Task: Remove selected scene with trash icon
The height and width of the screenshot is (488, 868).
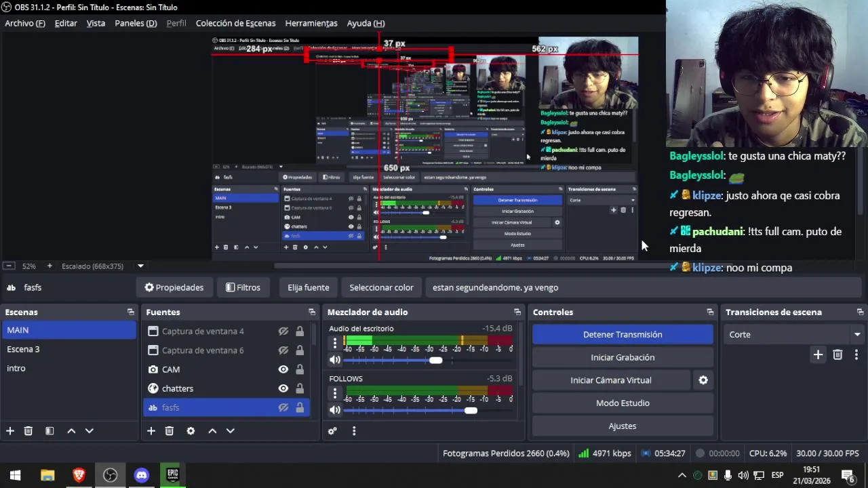Action: point(28,430)
